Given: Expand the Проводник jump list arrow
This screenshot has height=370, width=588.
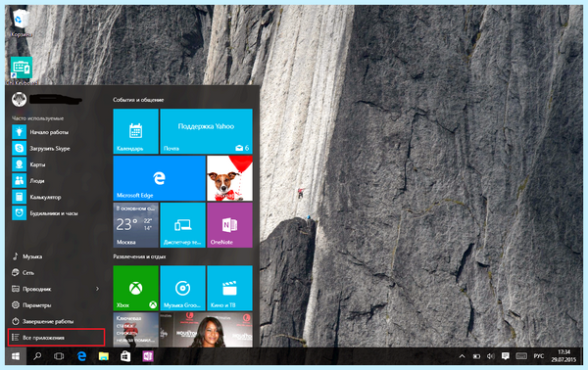Looking at the screenshot, I should tap(97, 289).
